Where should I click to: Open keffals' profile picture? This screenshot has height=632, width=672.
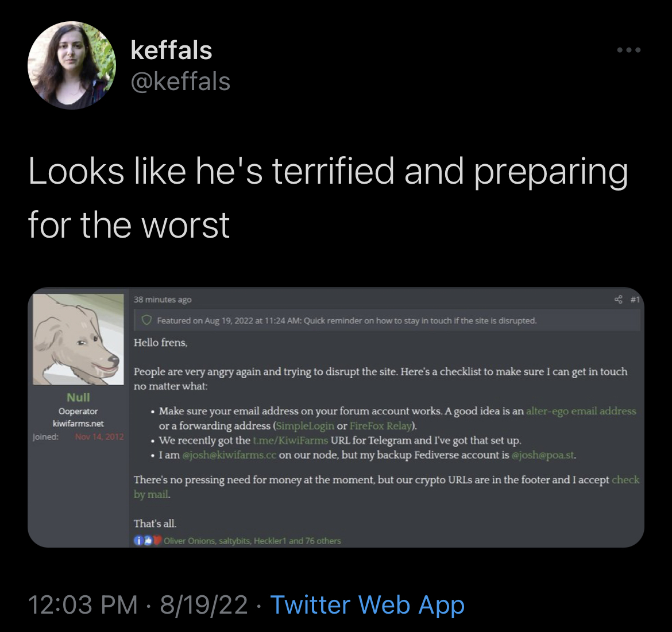[72, 65]
